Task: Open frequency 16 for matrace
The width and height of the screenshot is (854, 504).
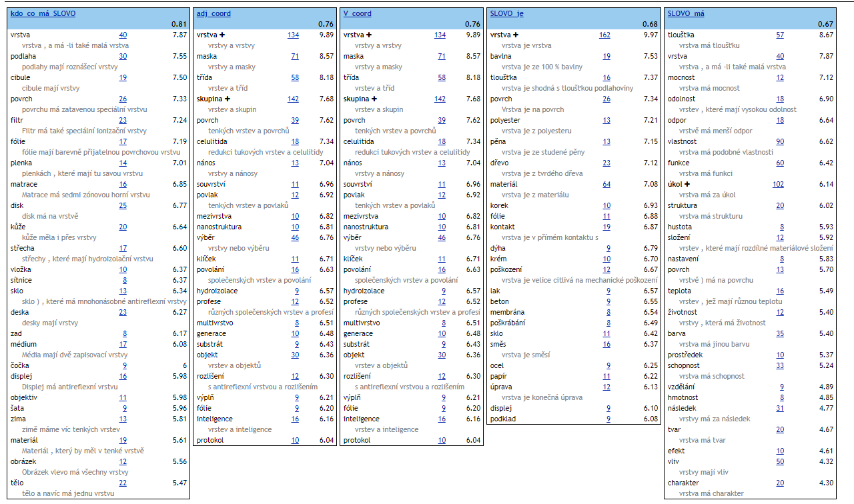Action: coord(123,184)
